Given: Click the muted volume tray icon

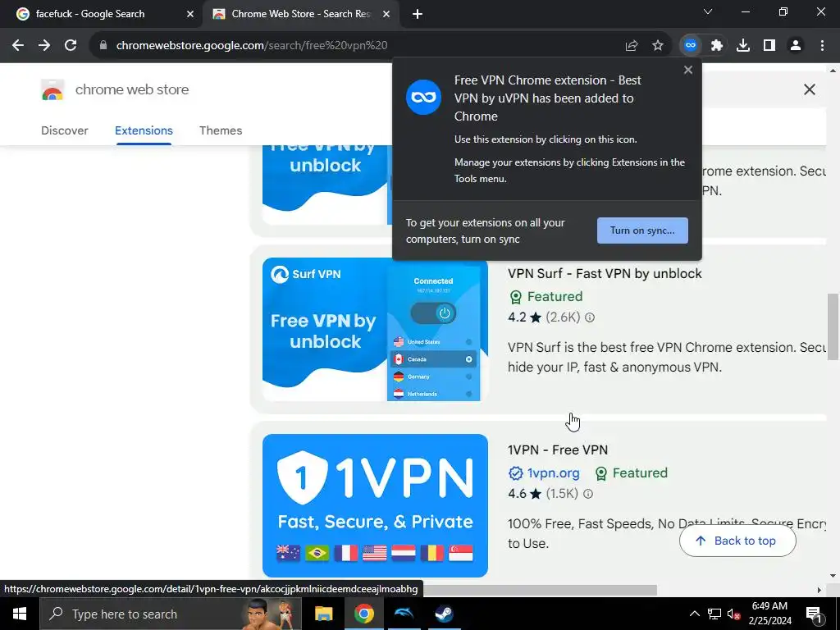Looking at the screenshot, I should (733, 614).
